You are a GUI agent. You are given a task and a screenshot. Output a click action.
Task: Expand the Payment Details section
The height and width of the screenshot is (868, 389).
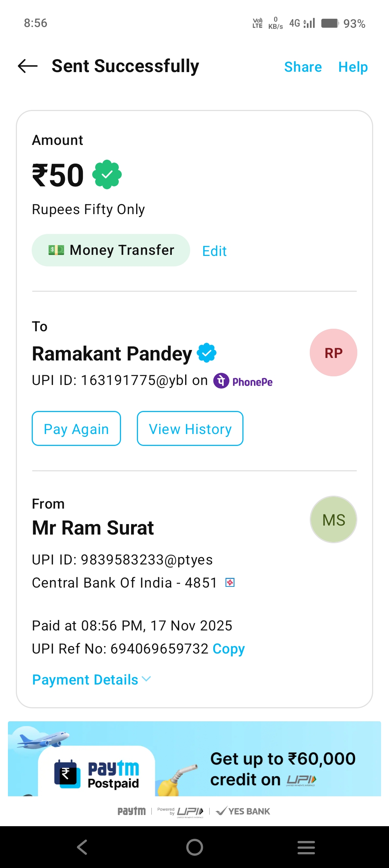pos(85,680)
